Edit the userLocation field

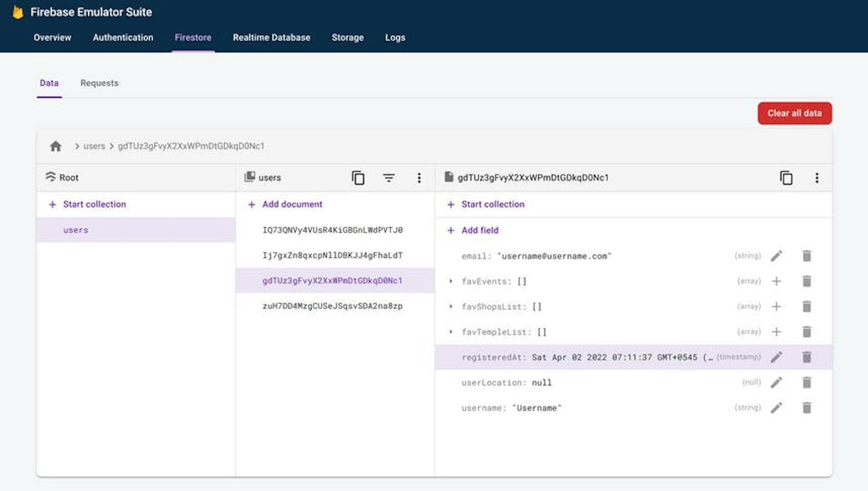(776, 383)
